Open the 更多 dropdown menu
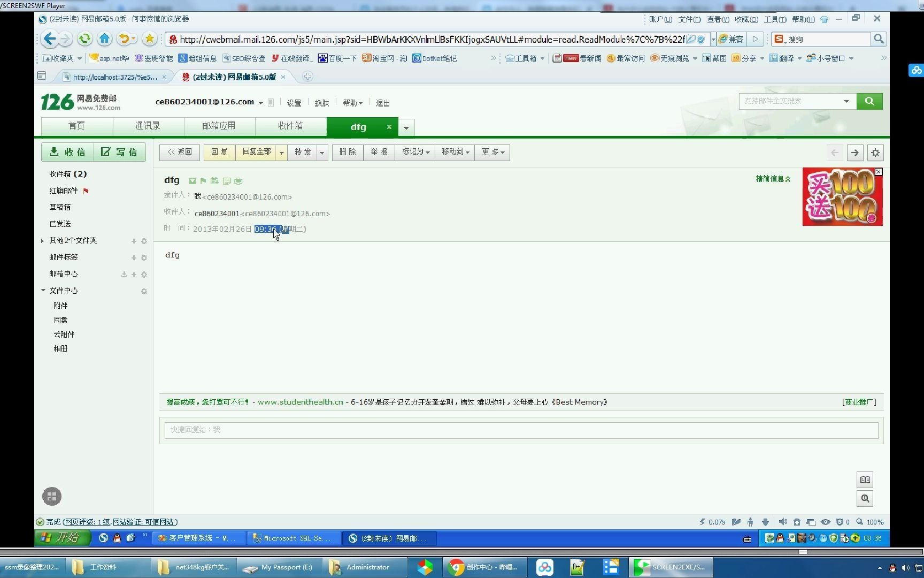This screenshot has width=924, height=578. [492, 152]
